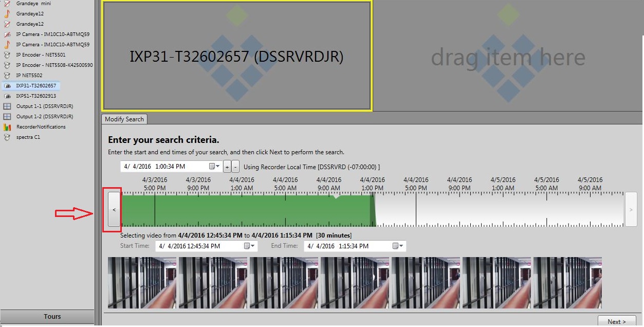This screenshot has width=644, height=327.
Task: Click the crossed-out camera icon beside Grandeye12
Action: click(x=7, y=24)
